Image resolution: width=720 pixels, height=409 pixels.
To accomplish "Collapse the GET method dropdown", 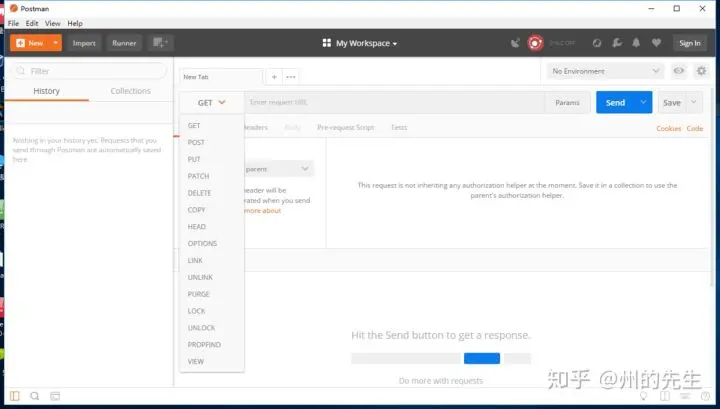I will (x=211, y=103).
